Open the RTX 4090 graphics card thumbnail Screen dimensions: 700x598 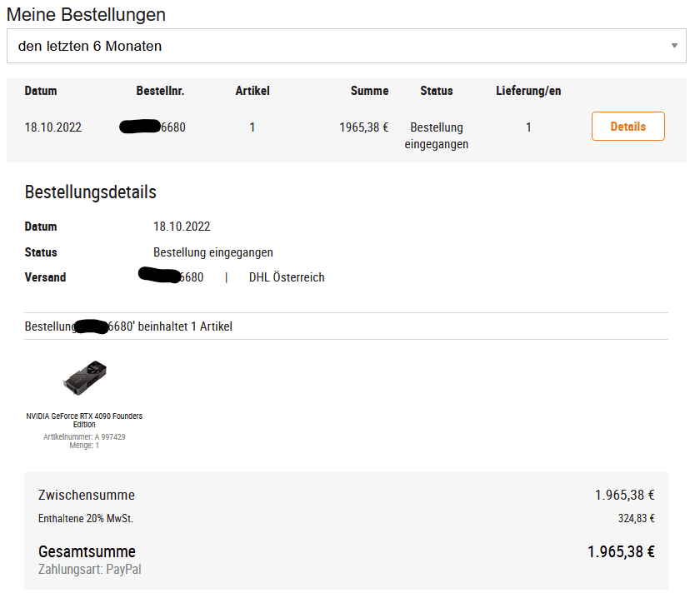coord(85,379)
